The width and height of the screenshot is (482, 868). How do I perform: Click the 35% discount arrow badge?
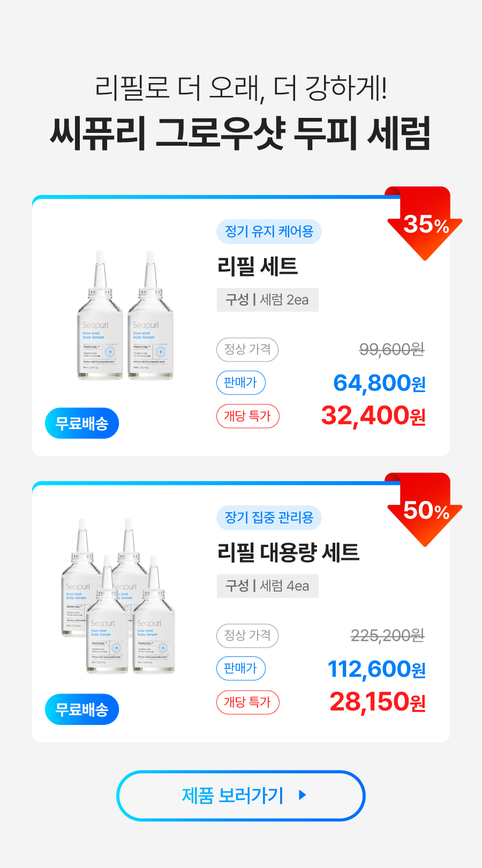click(425, 223)
